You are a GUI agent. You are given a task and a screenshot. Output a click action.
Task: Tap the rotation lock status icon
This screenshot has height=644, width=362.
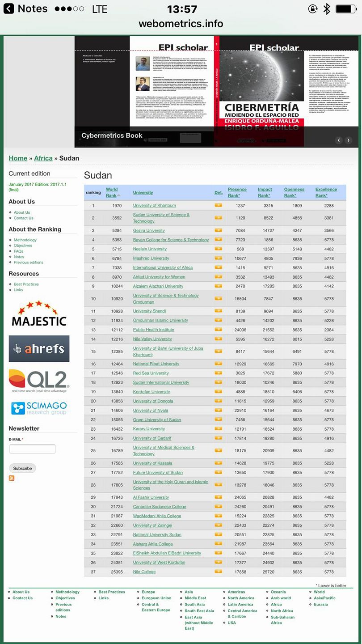(x=313, y=8)
